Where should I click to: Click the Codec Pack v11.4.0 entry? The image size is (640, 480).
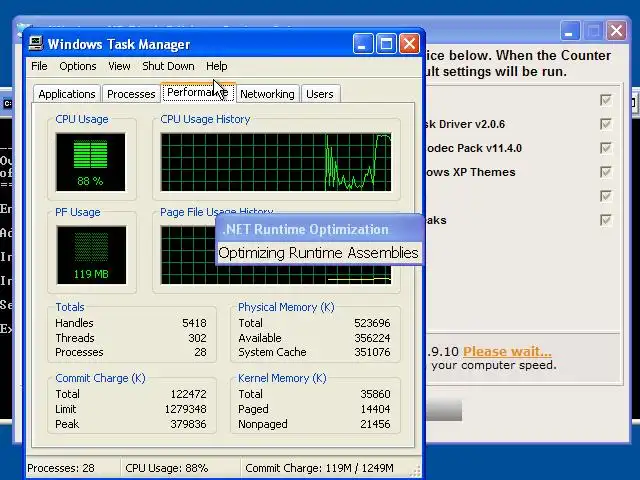(474, 148)
